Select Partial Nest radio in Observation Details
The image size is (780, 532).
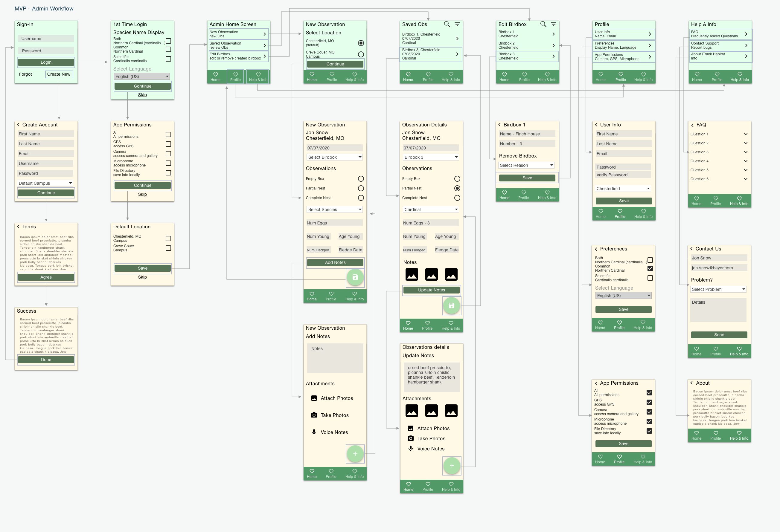click(x=457, y=188)
